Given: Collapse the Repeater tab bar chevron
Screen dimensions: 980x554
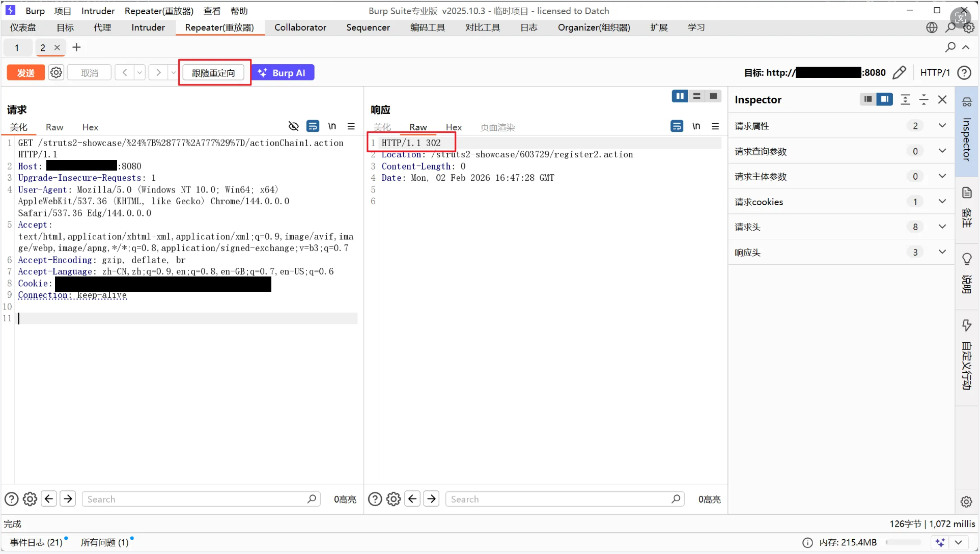Looking at the screenshot, I should click(x=966, y=47).
